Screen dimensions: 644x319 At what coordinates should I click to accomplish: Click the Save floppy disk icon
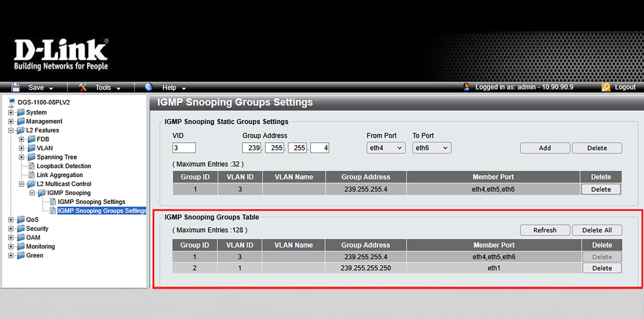(x=15, y=87)
